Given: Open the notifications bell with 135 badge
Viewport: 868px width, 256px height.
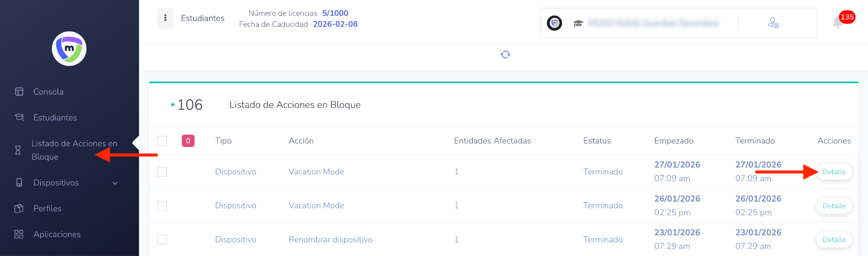Looking at the screenshot, I should click(x=837, y=23).
